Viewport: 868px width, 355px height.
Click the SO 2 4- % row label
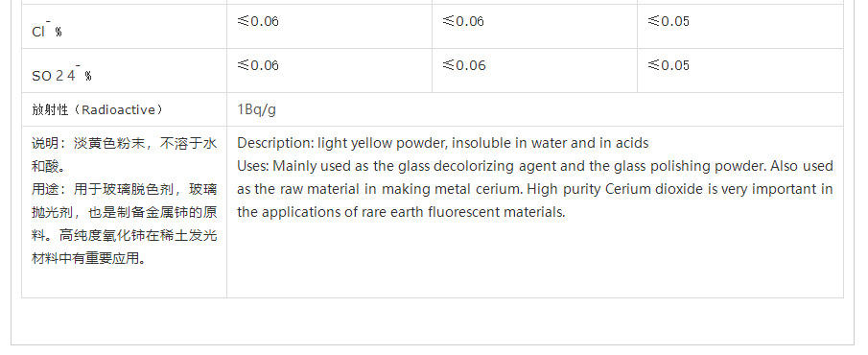point(62,73)
